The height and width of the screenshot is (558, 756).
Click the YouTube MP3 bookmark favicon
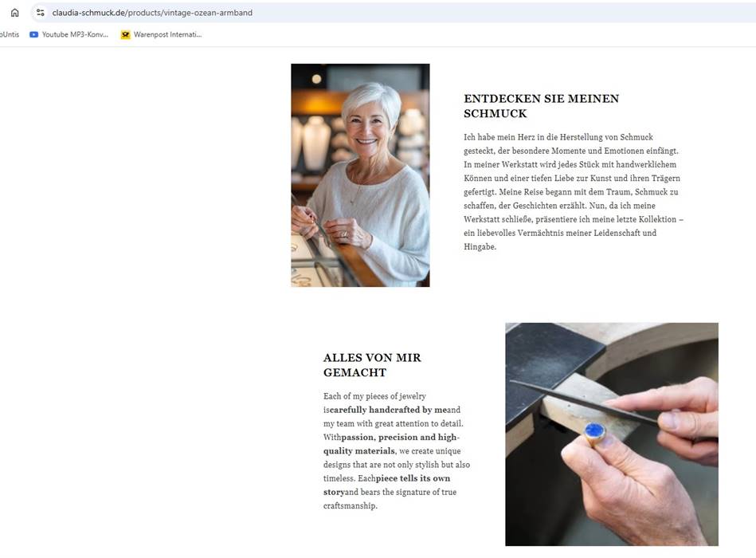pos(33,34)
